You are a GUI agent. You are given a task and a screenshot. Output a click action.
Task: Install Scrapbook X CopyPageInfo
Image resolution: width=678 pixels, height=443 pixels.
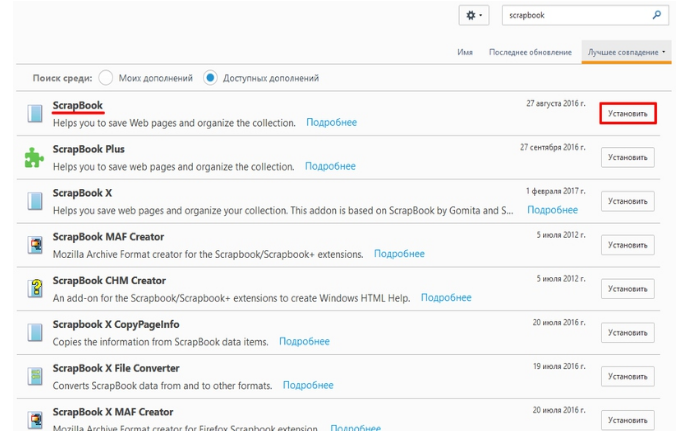pyautogui.click(x=628, y=332)
